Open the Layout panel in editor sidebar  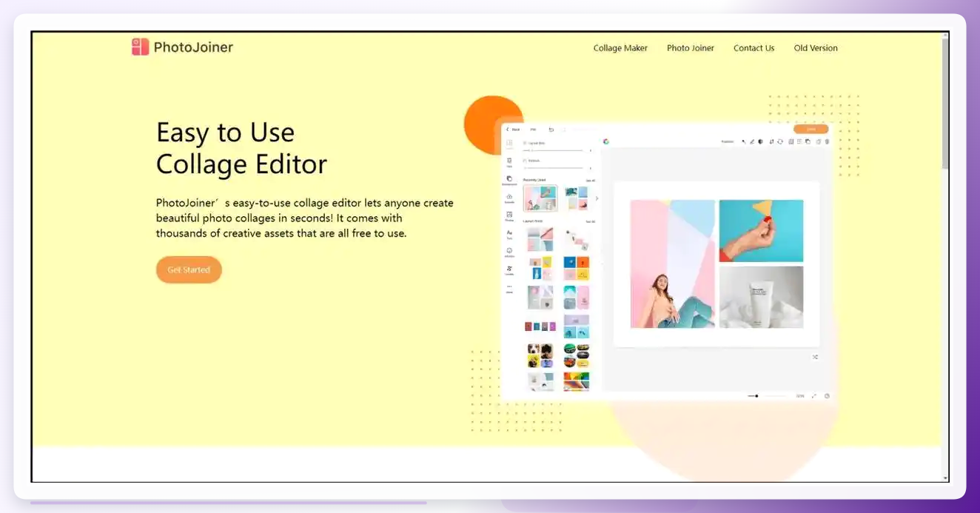click(509, 144)
